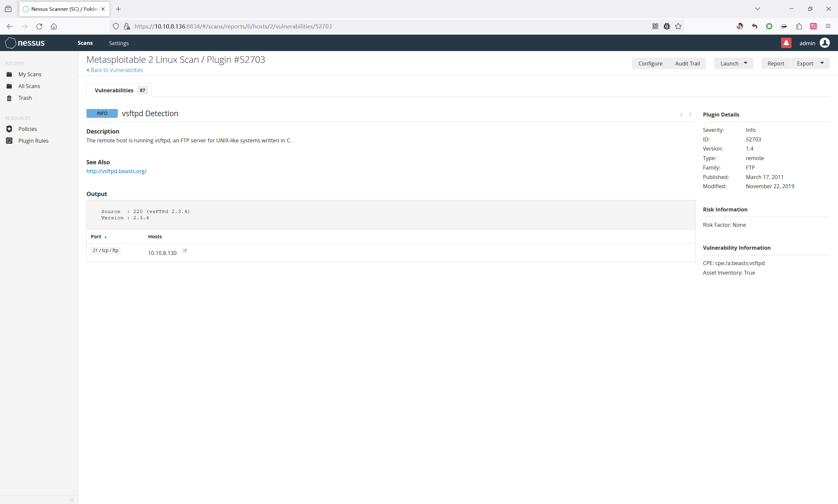Image resolution: width=838 pixels, height=504 pixels.
Task: Open the firefox view icon at top left
Action: [x=8, y=9]
